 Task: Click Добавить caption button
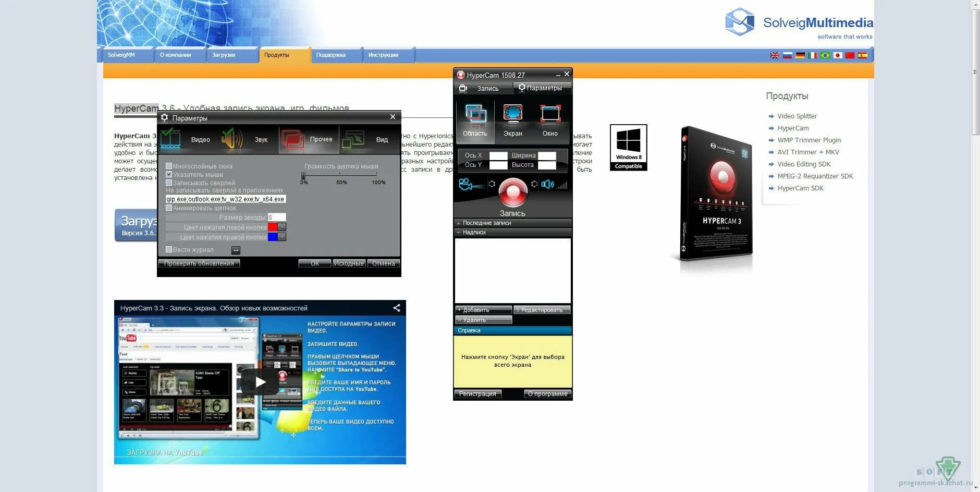pyautogui.click(x=483, y=310)
